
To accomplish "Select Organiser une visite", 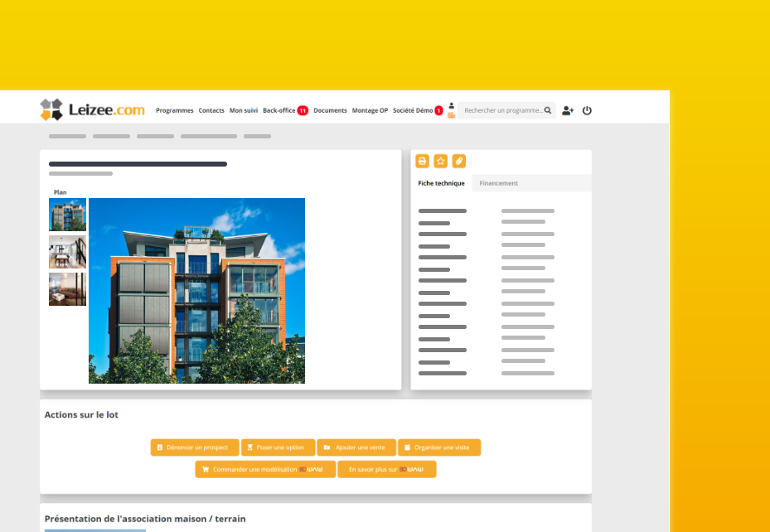I will pos(439,447).
